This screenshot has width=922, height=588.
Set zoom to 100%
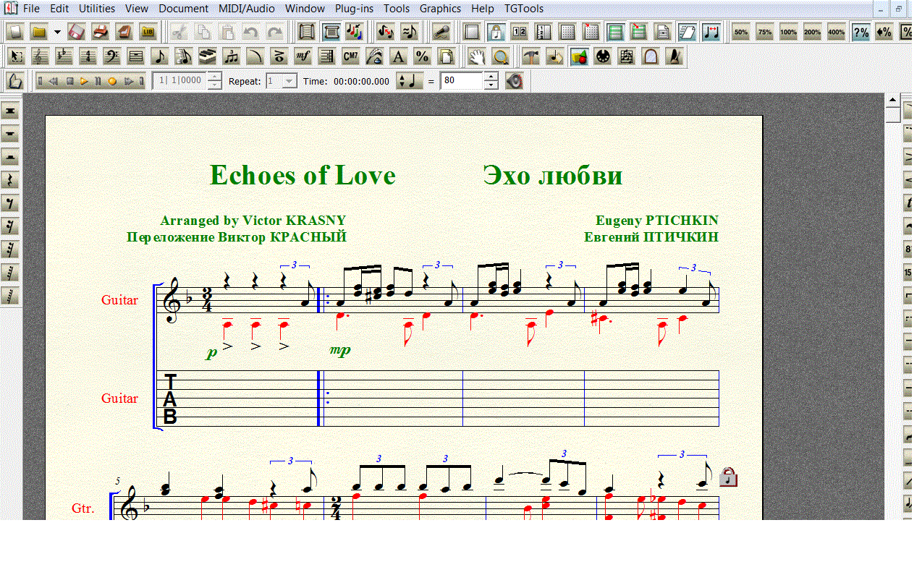(x=788, y=32)
